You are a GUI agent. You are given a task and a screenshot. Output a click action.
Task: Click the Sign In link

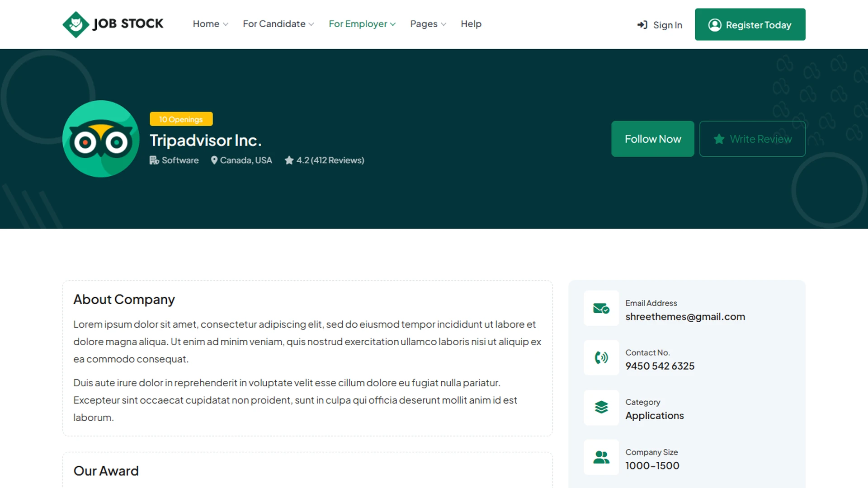coord(660,25)
